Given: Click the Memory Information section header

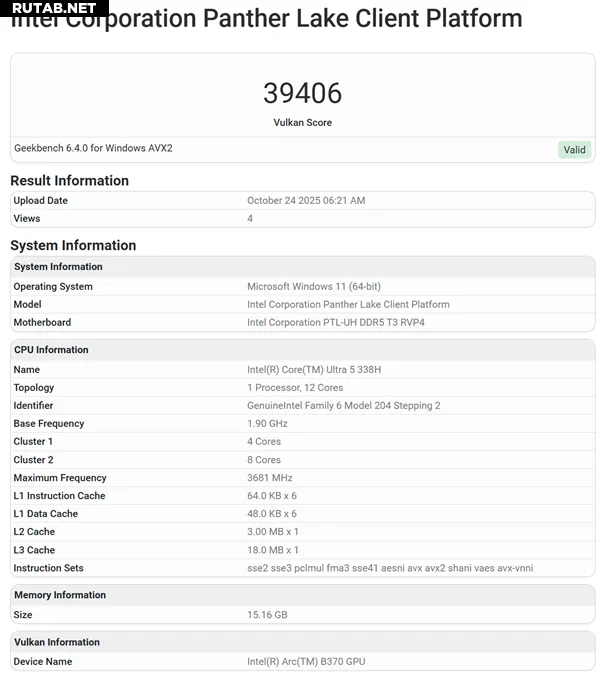Looking at the screenshot, I should click(x=60, y=595).
